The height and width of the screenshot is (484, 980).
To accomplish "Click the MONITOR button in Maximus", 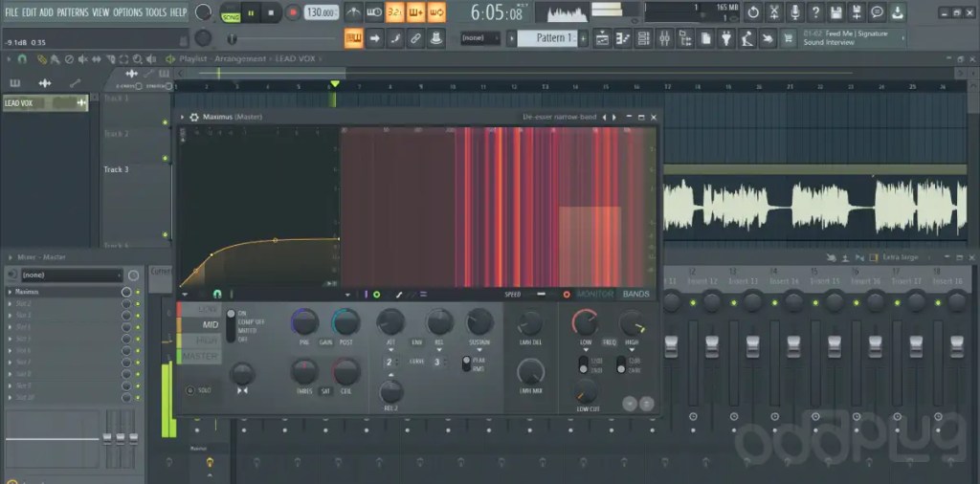I will (x=595, y=295).
